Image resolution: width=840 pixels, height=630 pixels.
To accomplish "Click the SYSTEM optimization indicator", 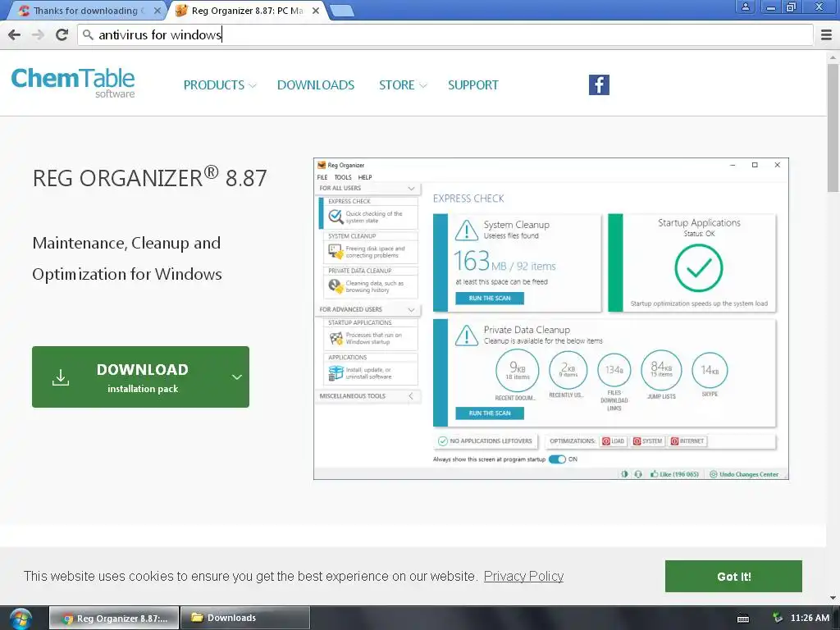I will (x=648, y=441).
